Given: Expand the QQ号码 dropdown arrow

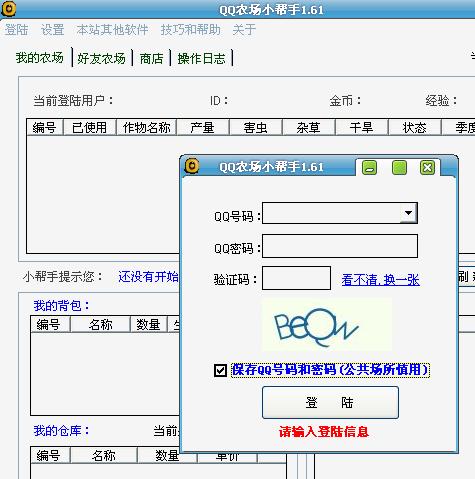Looking at the screenshot, I should tap(408, 213).
